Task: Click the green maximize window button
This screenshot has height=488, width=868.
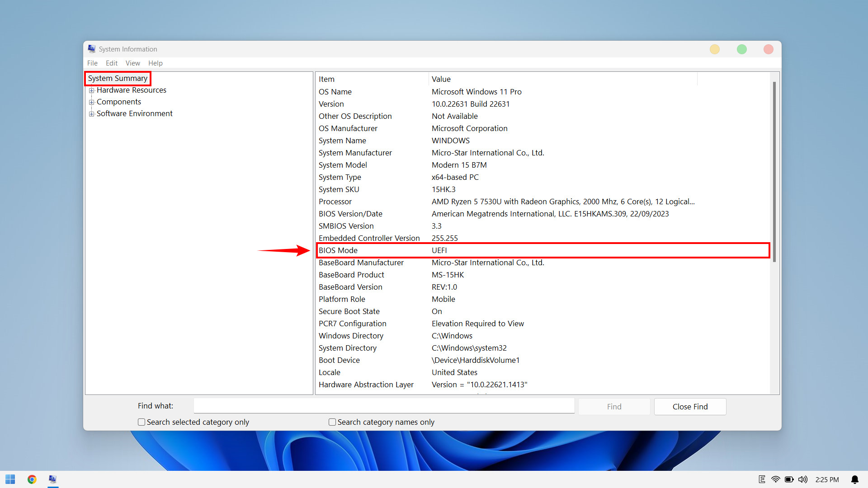Action: click(x=742, y=49)
